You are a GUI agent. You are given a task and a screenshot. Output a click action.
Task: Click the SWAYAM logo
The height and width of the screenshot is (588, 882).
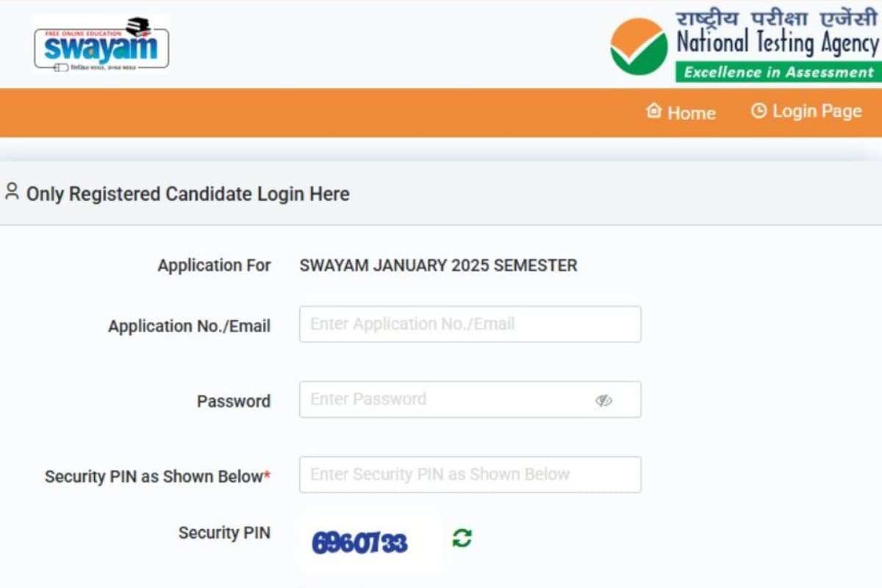(x=101, y=44)
